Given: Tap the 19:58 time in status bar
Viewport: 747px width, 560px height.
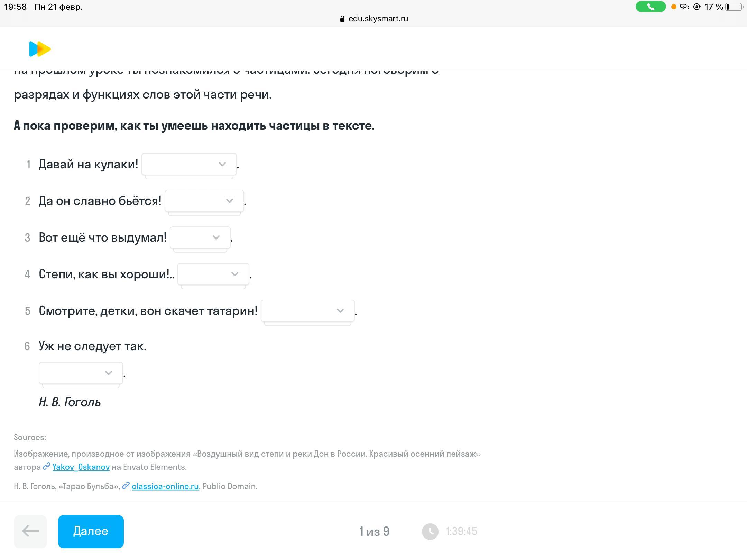Looking at the screenshot, I should pyautogui.click(x=16, y=7).
